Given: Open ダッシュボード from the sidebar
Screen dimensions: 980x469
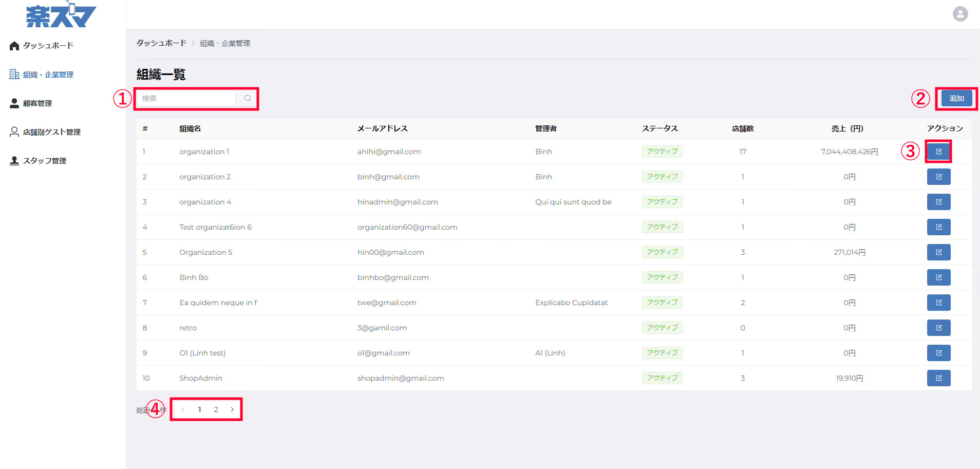Looking at the screenshot, I should [48, 46].
